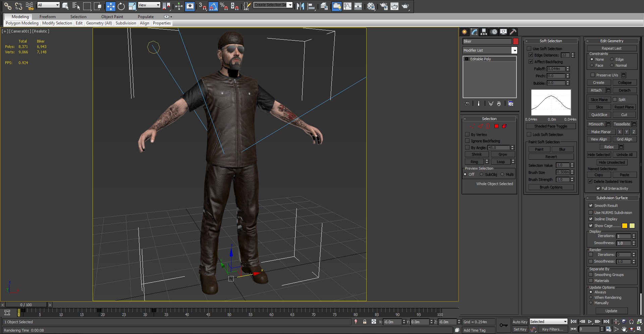The width and height of the screenshot is (644, 334).
Task: Toggle the Angle Snap button
Action: pos(213,6)
